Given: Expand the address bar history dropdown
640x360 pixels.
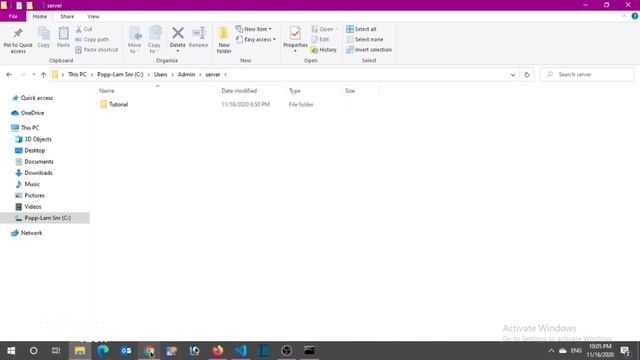Looking at the screenshot, I should pyautogui.click(x=513, y=75).
